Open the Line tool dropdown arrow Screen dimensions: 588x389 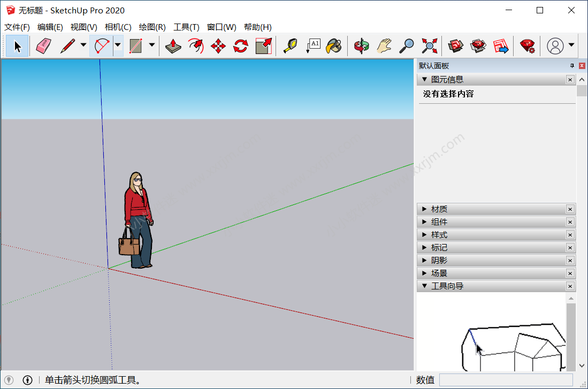83,45
